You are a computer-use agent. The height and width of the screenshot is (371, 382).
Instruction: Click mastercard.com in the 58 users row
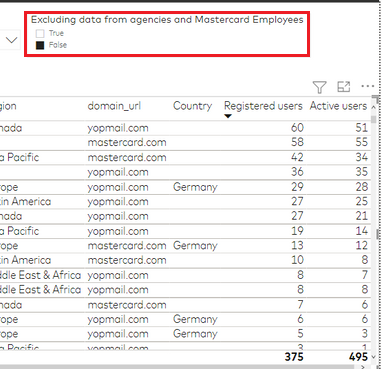[x=127, y=143]
